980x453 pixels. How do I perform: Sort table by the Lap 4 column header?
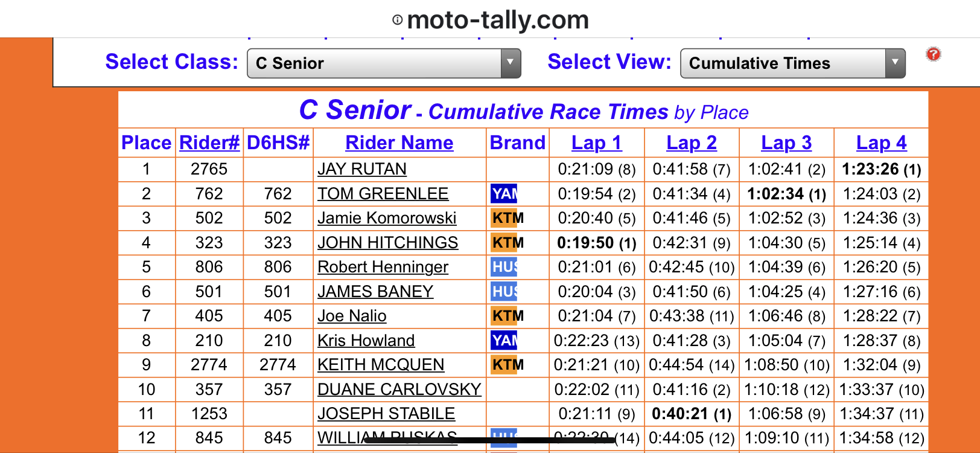(881, 143)
